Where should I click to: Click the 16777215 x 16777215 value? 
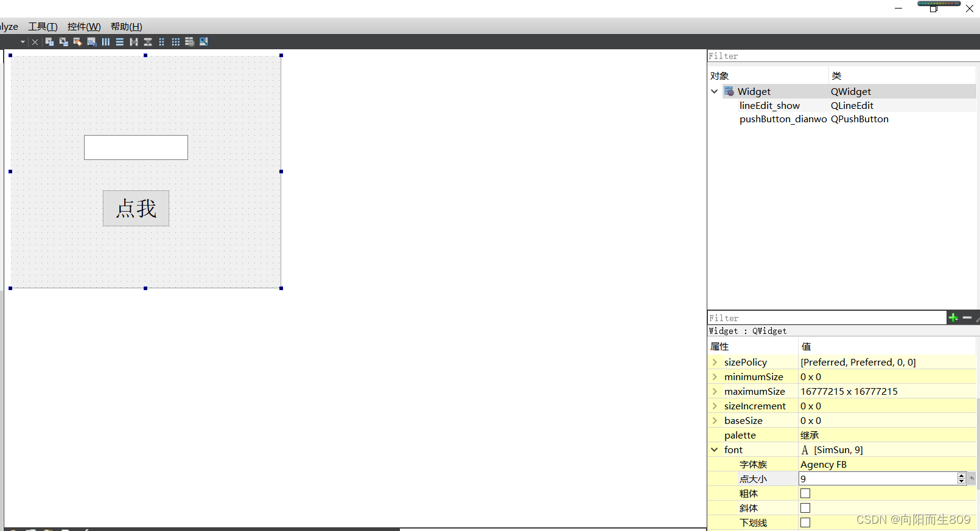849,391
